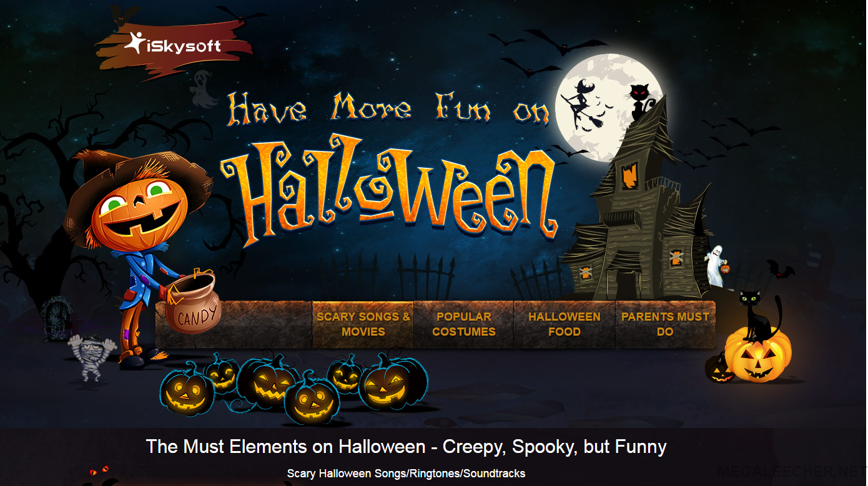The height and width of the screenshot is (486, 868).
Task: Click the gravestone beside the mummy
Action: 55,318
